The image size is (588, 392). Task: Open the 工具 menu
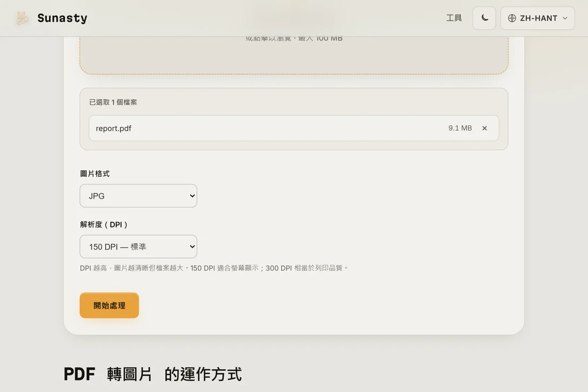pos(454,18)
